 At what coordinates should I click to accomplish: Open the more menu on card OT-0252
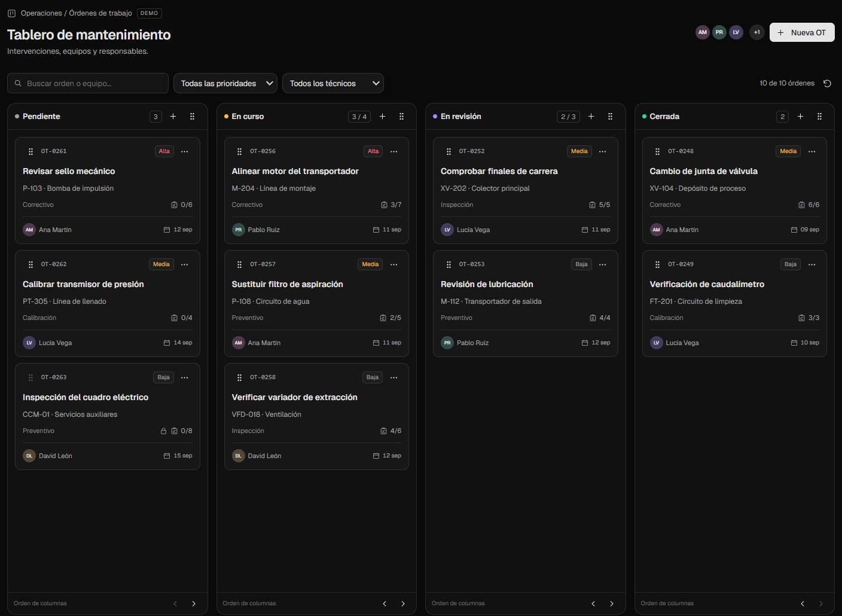point(603,151)
